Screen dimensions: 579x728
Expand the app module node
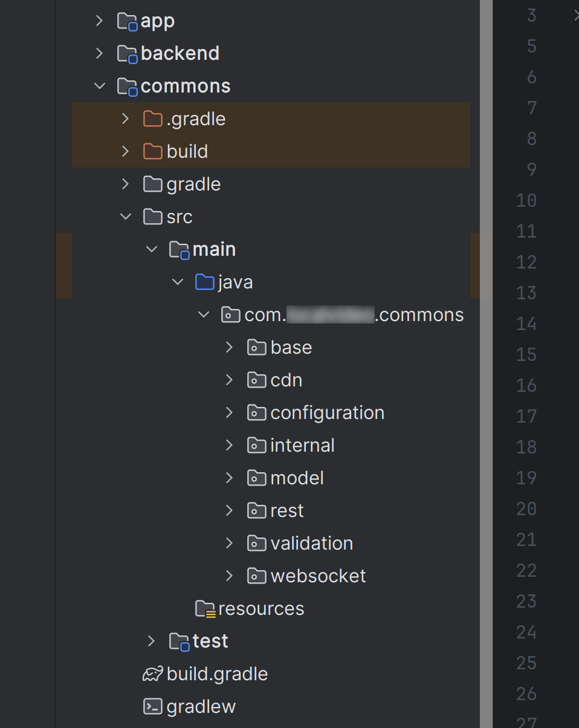click(100, 21)
